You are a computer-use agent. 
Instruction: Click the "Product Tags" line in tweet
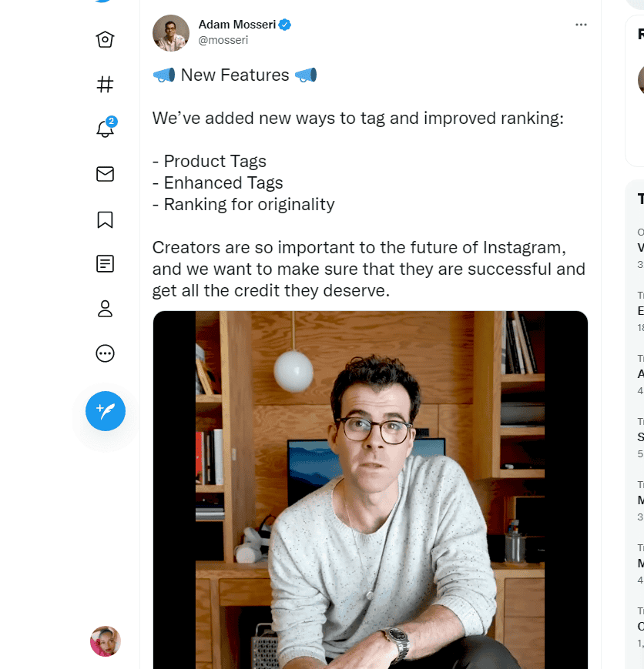click(210, 162)
